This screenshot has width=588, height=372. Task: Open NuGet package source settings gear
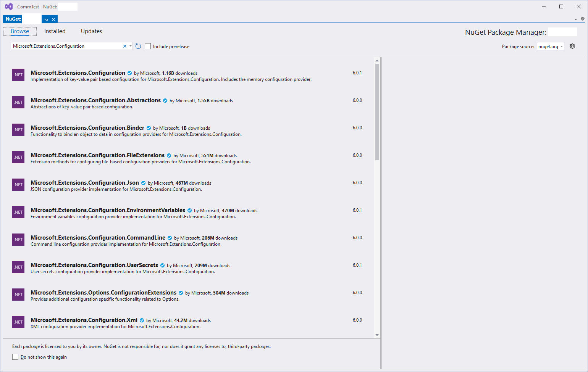572,46
